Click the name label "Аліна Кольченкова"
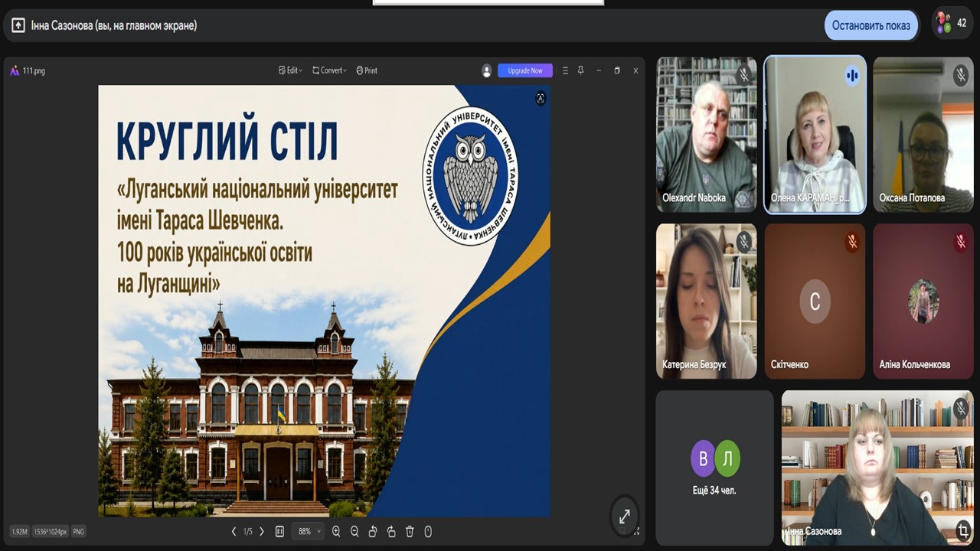Image resolution: width=980 pixels, height=551 pixels. click(x=915, y=364)
